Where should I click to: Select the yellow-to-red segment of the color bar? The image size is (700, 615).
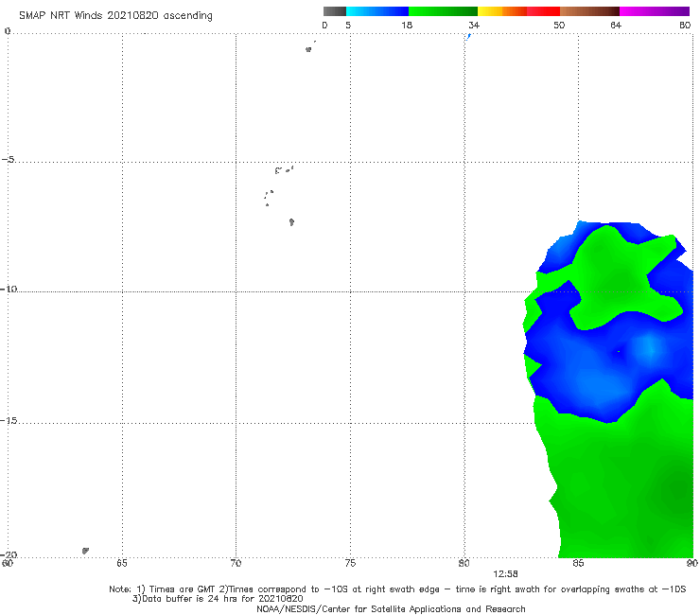pyautogui.click(x=518, y=11)
